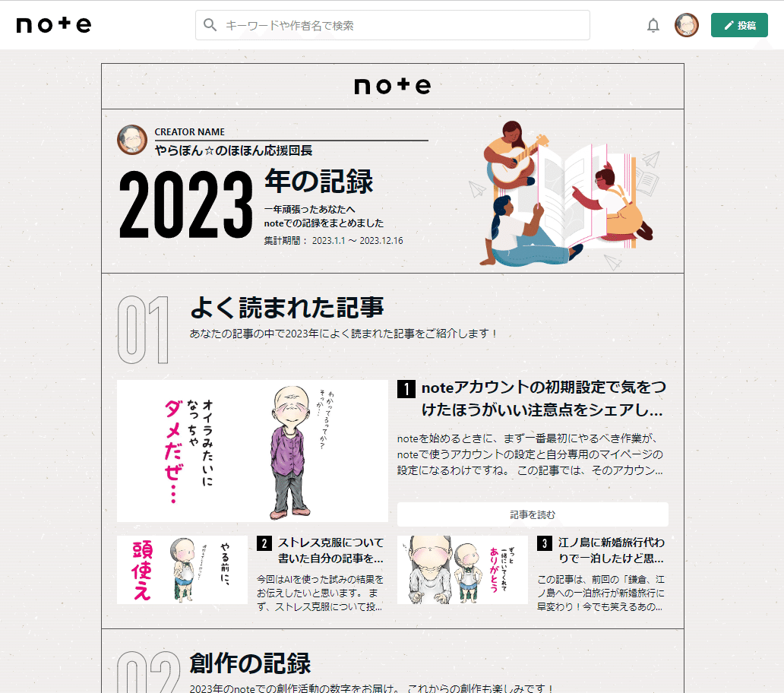Click the guitar and book illustration
Screen dimensions: 784x693
coord(566,194)
